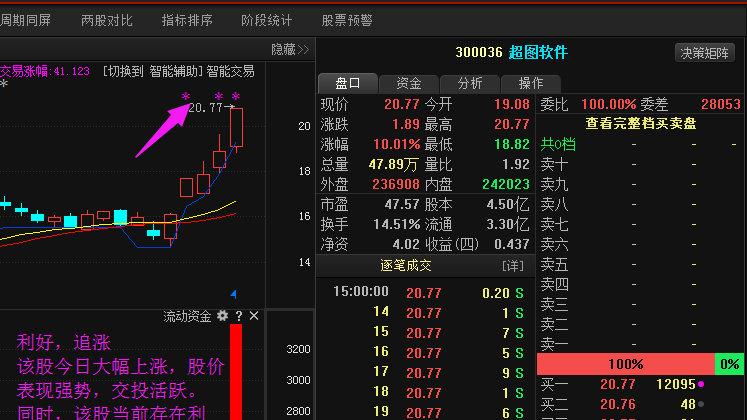The height and width of the screenshot is (420, 747).
Task: Click the 卖十 order row
Action: 640,164
